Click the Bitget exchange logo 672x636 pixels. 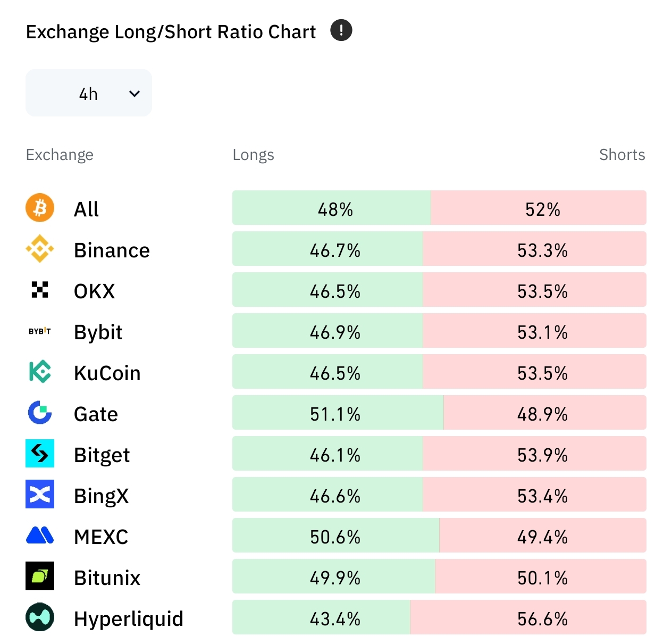click(40, 454)
